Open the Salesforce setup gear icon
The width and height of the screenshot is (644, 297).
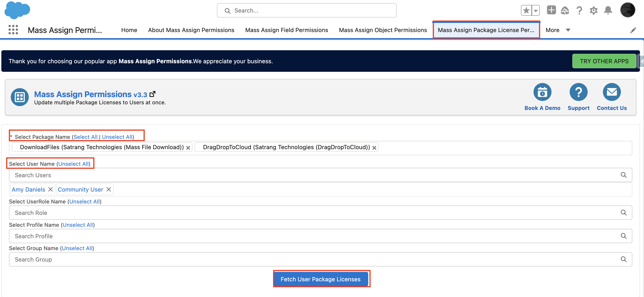[x=593, y=11]
